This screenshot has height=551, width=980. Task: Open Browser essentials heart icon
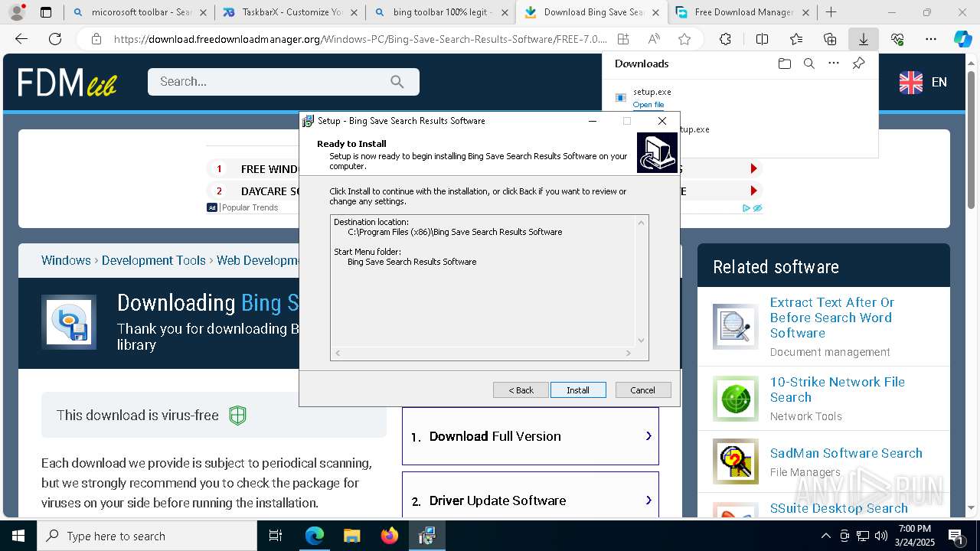[897, 39]
